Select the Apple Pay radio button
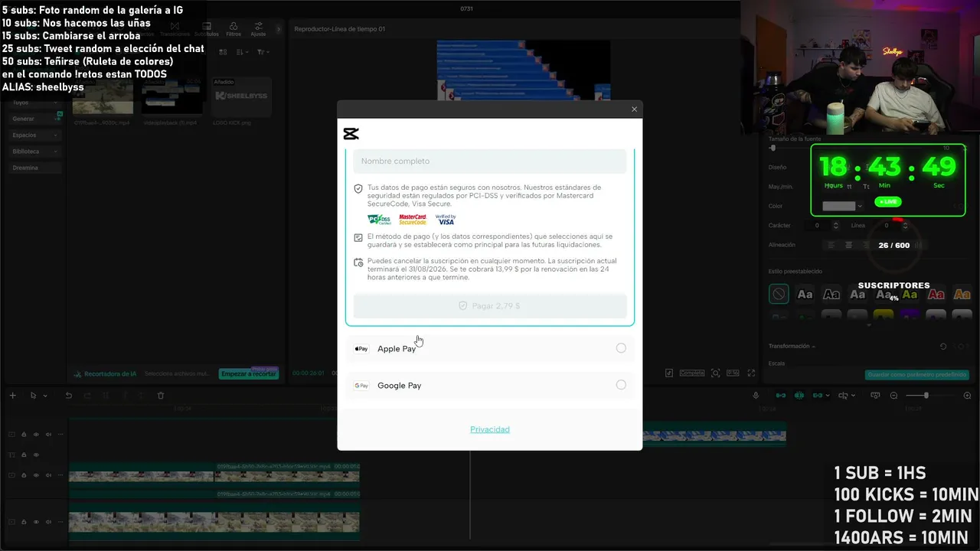Image resolution: width=980 pixels, height=551 pixels. (x=621, y=348)
